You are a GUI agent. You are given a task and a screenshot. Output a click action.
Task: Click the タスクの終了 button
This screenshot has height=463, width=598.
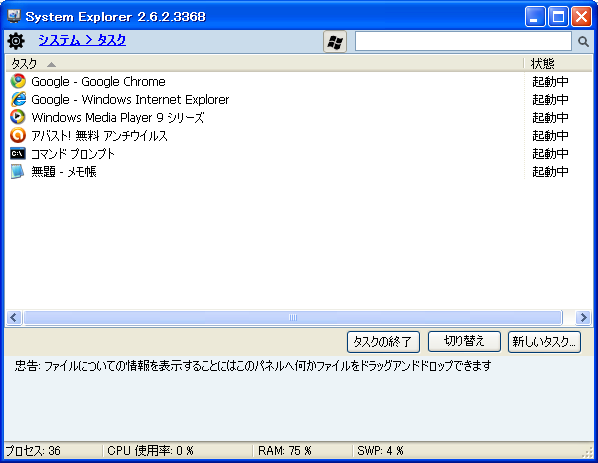[383, 342]
